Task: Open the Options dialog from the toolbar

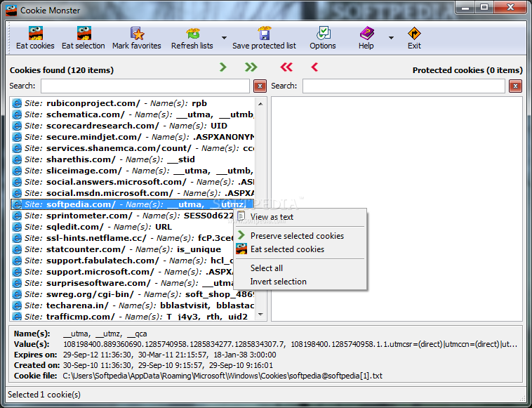Action: pos(323,38)
